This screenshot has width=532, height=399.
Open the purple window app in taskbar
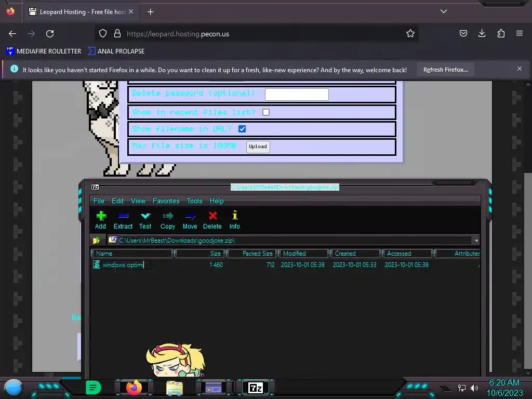point(214,388)
